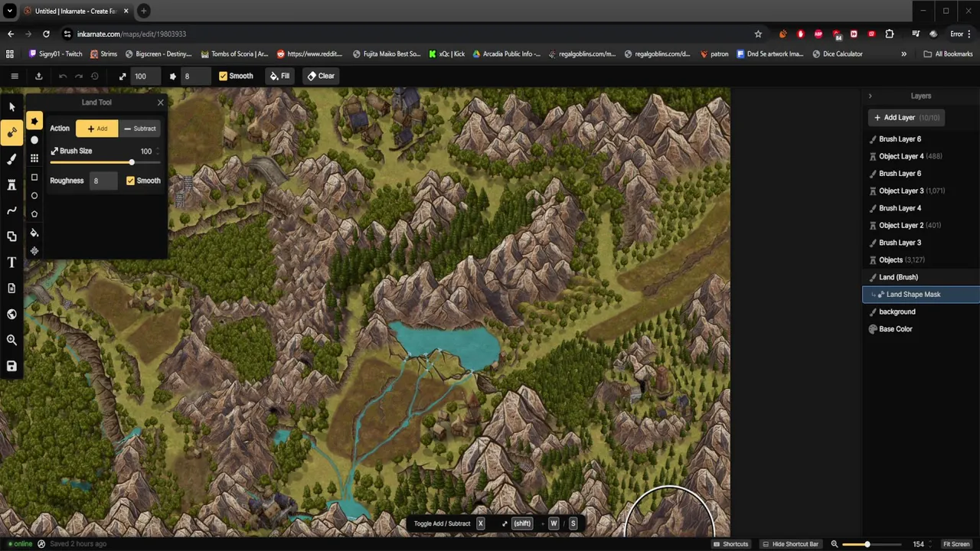Image resolution: width=980 pixels, height=551 pixels.
Task: Select the Object Layer 2 layer
Action: [921, 225]
